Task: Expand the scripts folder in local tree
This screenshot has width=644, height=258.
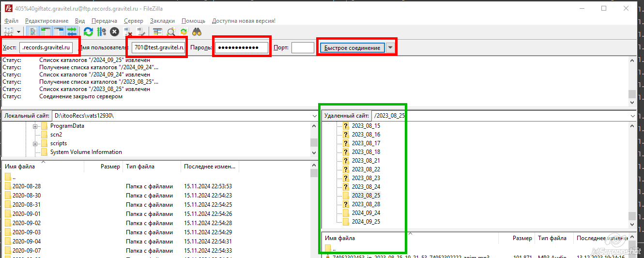Action: [x=35, y=144]
